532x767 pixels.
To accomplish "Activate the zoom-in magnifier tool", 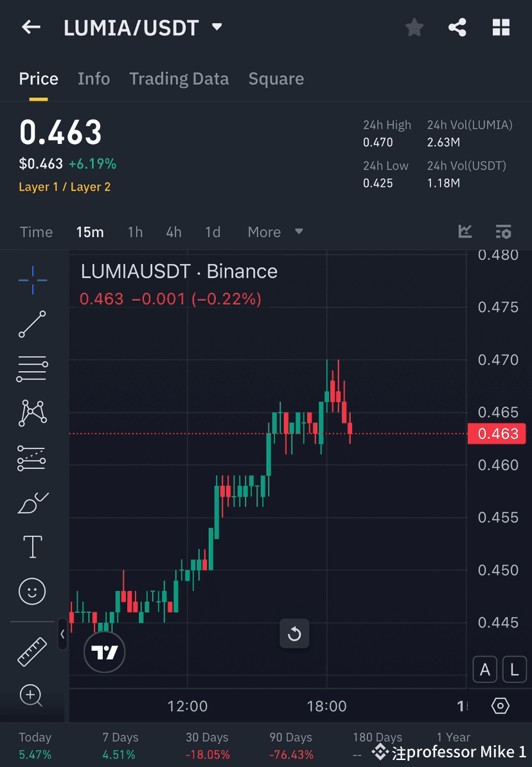I will coord(32,696).
